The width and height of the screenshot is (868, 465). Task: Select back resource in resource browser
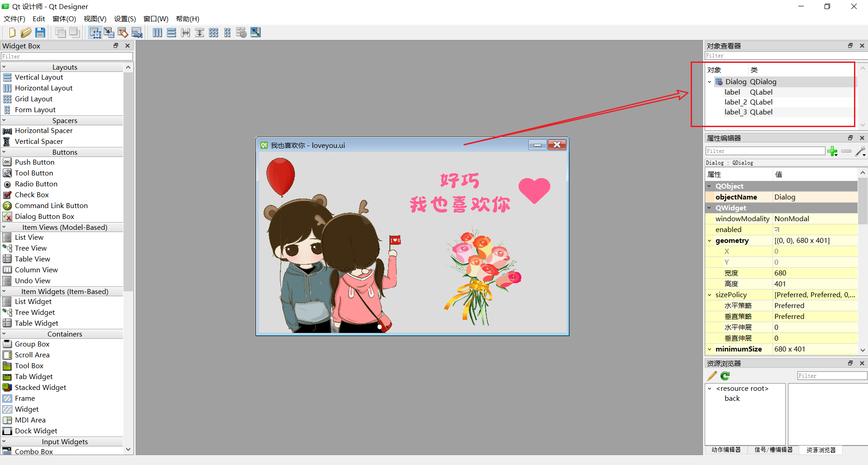tap(732, 399)
